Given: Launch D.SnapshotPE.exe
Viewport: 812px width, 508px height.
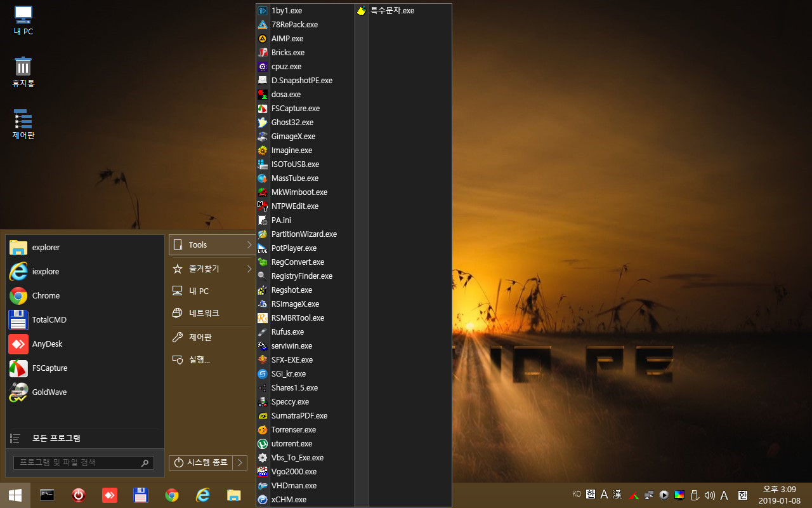Looking at the screenshot, I should pyautogui.click(x=305, y=81).
